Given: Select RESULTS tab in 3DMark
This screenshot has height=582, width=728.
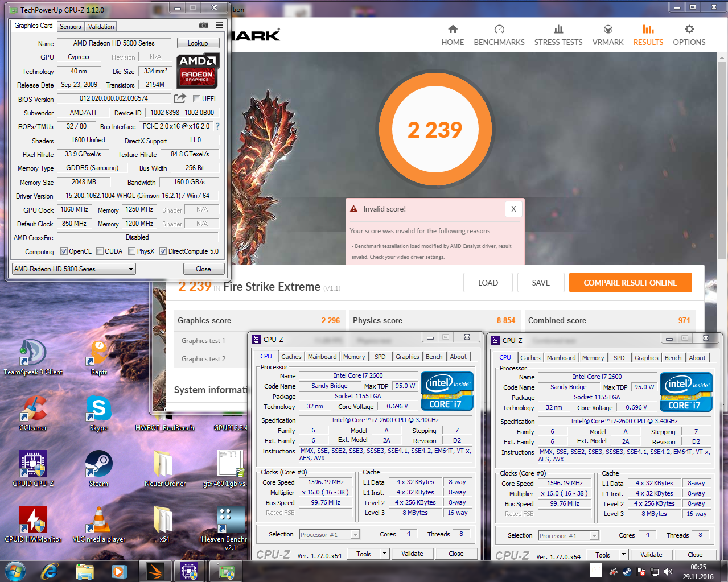Looking at the screenshot, I should coord(648,35).
